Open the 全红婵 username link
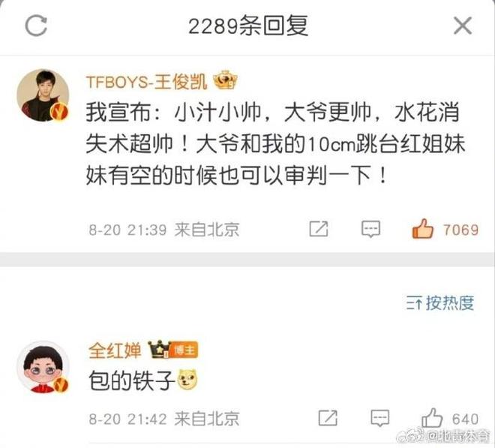Viewport: 495px width, 448px height. pyautogui.click(x=115, y=350)
